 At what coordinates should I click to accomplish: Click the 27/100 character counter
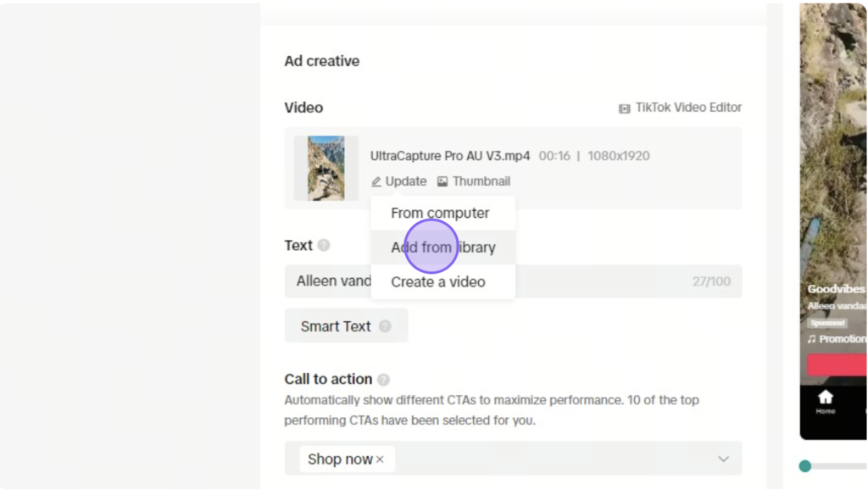pyautogui.click(x=711, y=281)
